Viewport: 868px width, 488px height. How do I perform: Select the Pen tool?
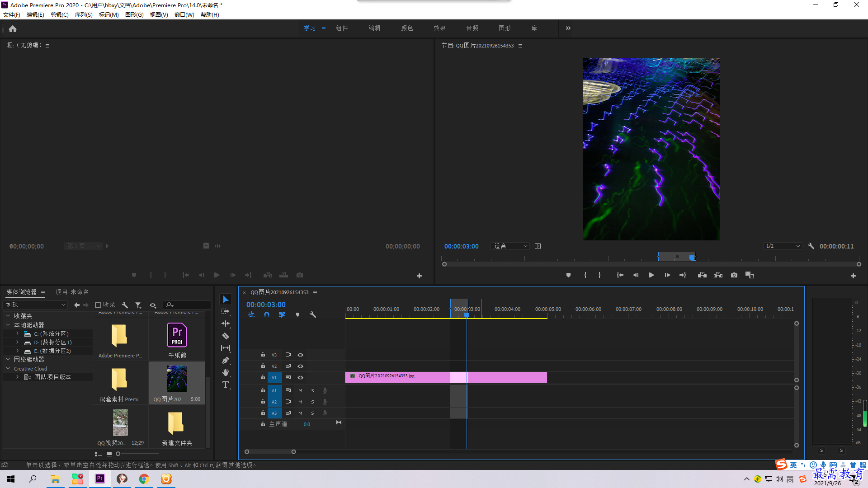tap(225, 360)
